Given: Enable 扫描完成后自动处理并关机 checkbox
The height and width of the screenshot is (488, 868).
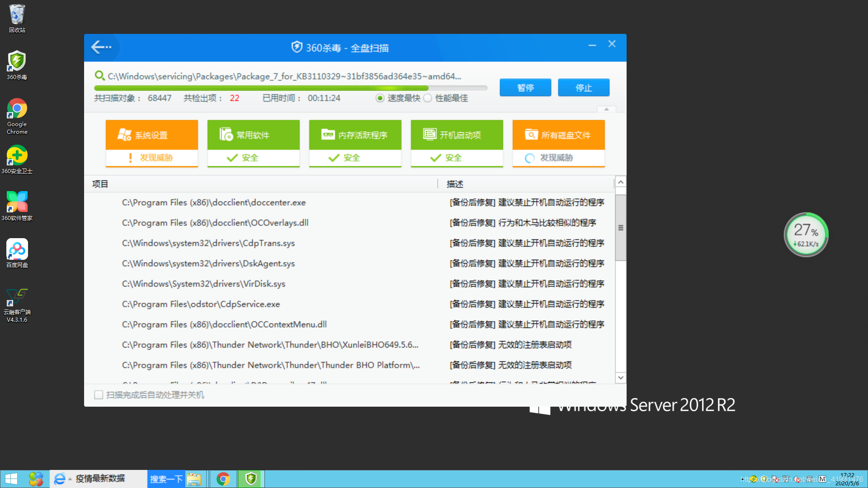Looking at the screenshot, I should [99, 395].
